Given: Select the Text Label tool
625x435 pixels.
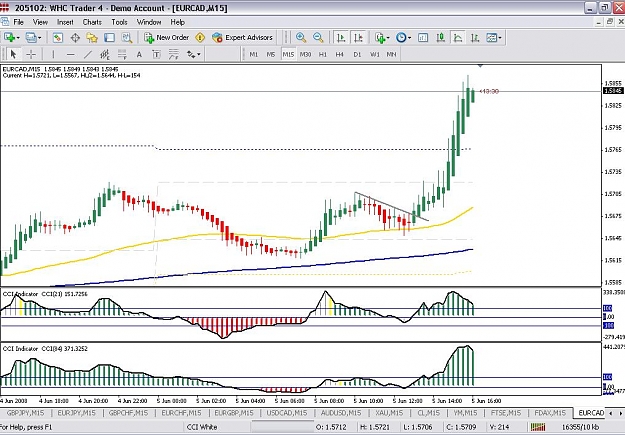Looking at the screenshot, I should tap(156, 54).
